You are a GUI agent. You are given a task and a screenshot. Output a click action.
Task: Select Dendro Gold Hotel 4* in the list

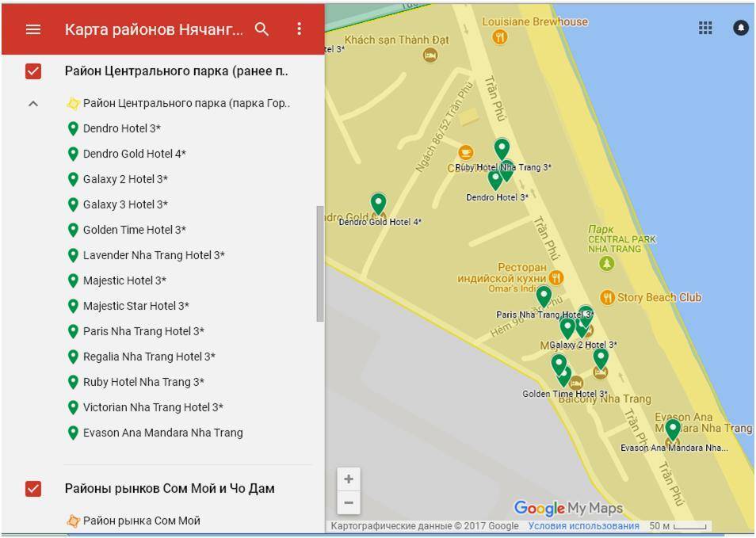tap(135, 154)
